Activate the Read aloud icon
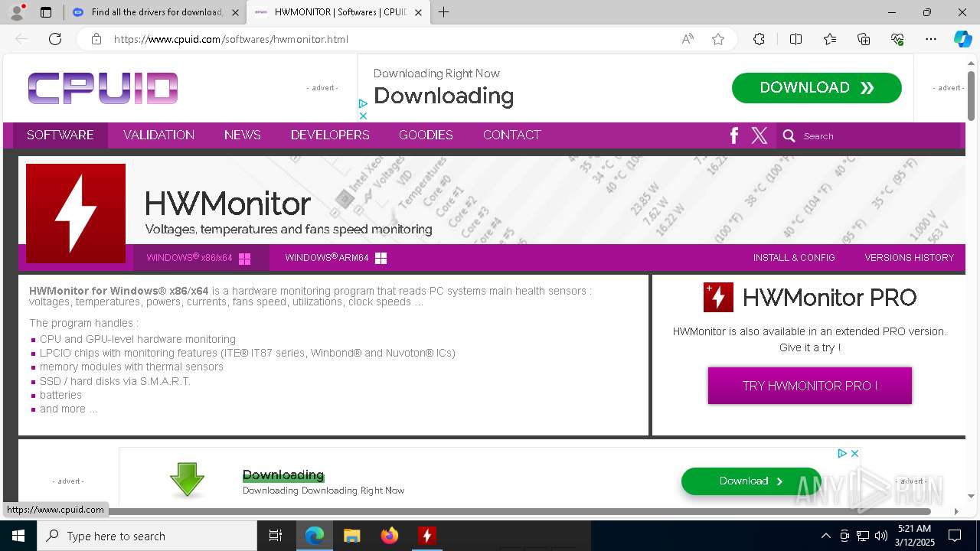Image resolution: width=980 pixels, height=551 pixels. [x=688, y=39]
